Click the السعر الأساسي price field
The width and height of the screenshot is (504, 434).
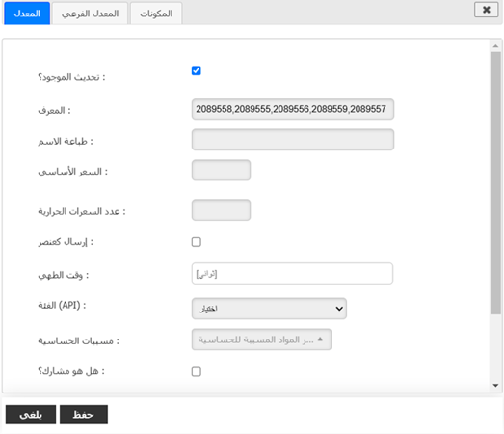(221, 170)
